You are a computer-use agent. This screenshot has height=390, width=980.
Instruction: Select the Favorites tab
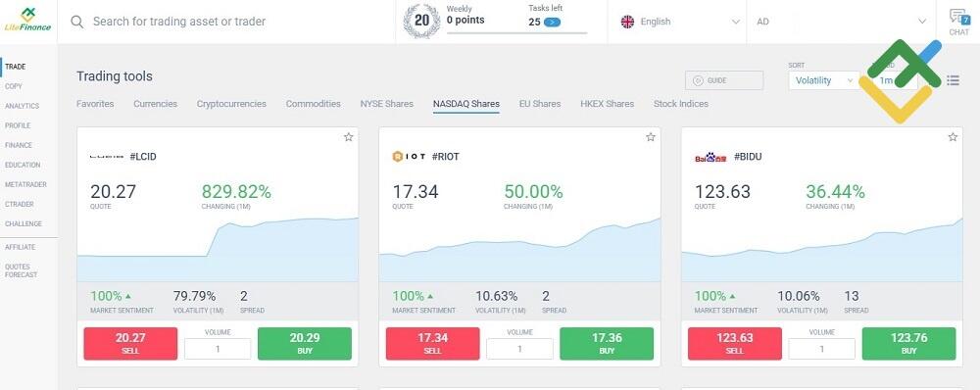coord(95,104)
